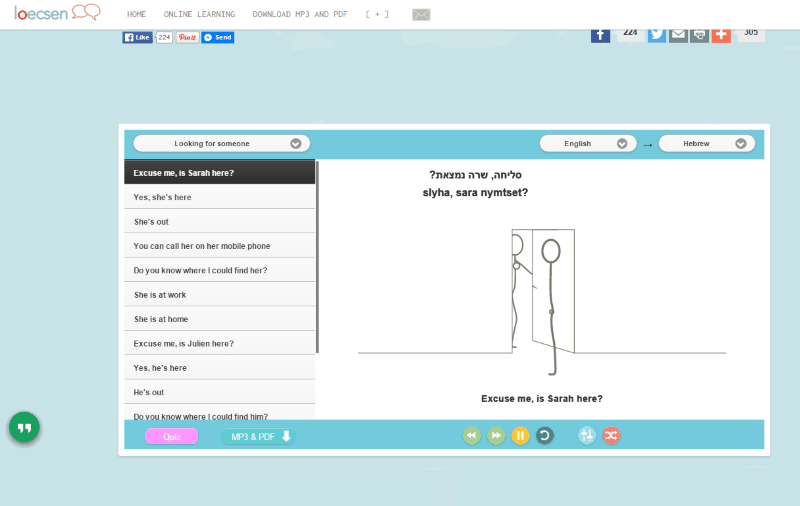The image size is (800, 506).
Task: Toggle the red shuffle button
Action: pos(611,436)
